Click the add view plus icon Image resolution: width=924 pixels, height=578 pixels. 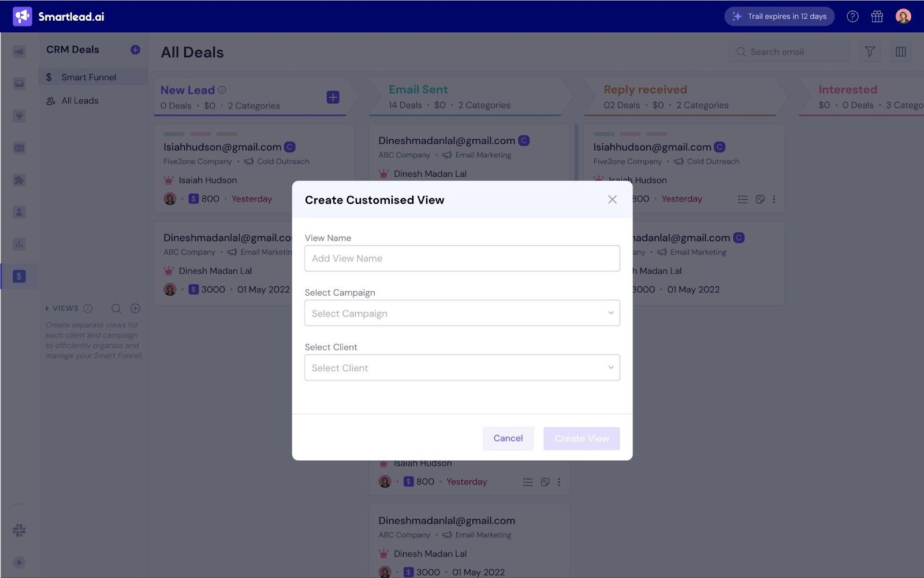click(x=135, y=309)
